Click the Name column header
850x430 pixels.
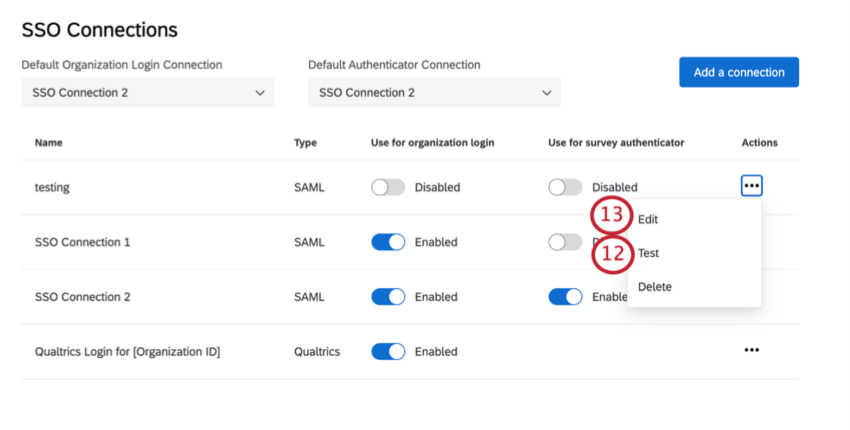48,143
